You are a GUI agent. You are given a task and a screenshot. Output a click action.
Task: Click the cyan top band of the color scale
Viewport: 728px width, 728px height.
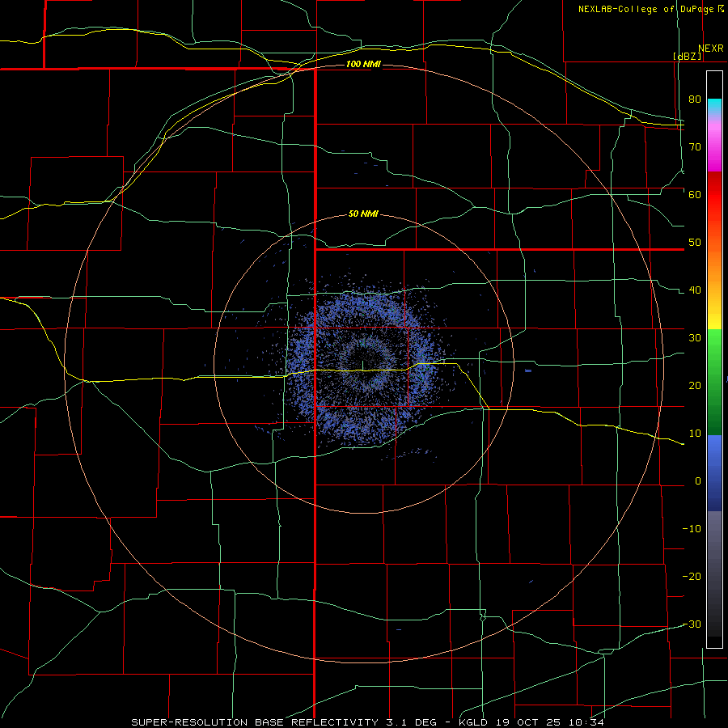coord(714,106)
